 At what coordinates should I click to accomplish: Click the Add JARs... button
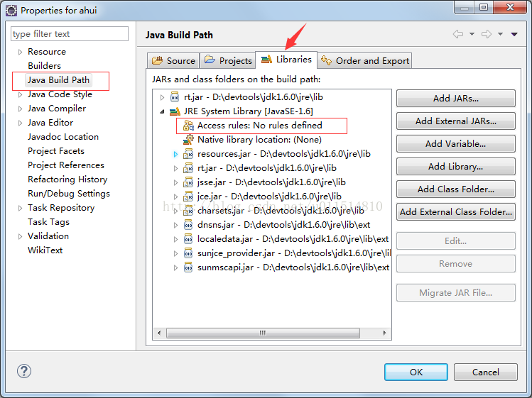click(x=456, y=99)
